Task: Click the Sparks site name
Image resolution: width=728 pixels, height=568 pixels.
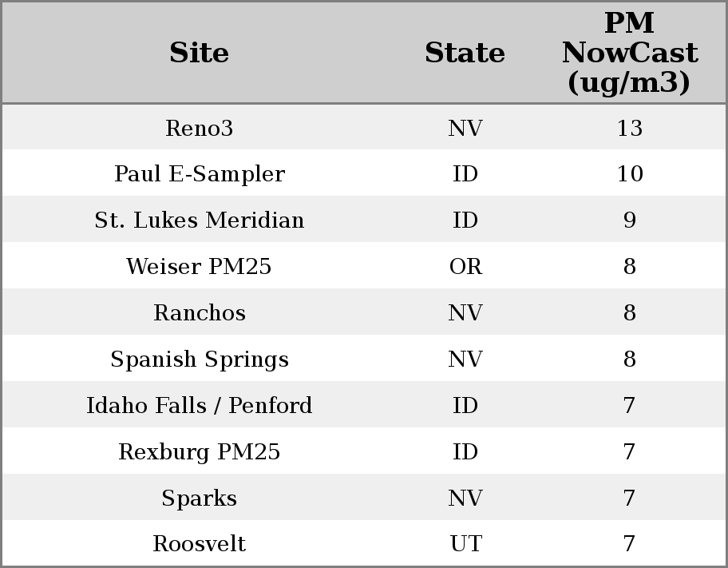Action: (199, 498)
